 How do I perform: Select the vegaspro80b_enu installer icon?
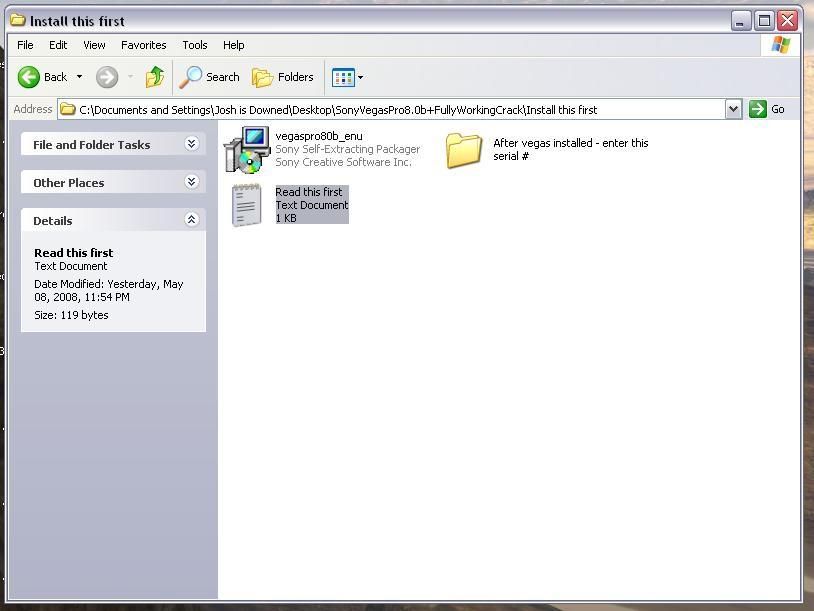point(247,150)
